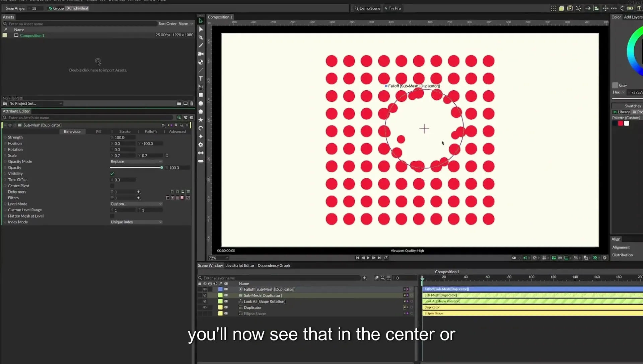Delete asset with trash icon
Viewport: 643px width, 364px height.
[192, 104]
